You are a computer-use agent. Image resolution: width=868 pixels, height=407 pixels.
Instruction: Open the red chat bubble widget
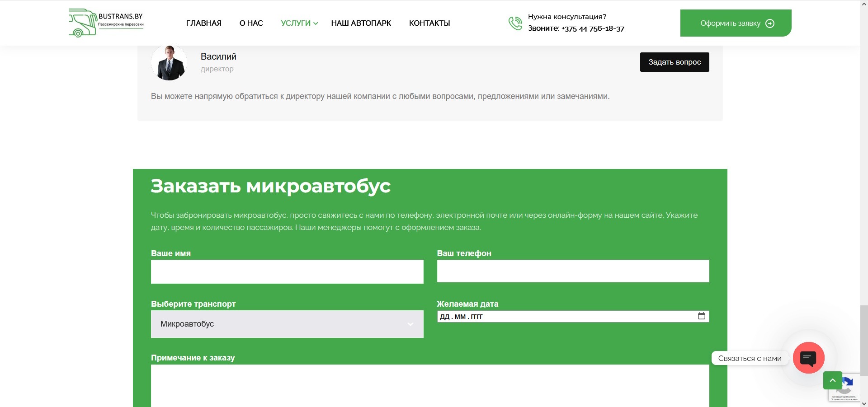coord(809,358)
